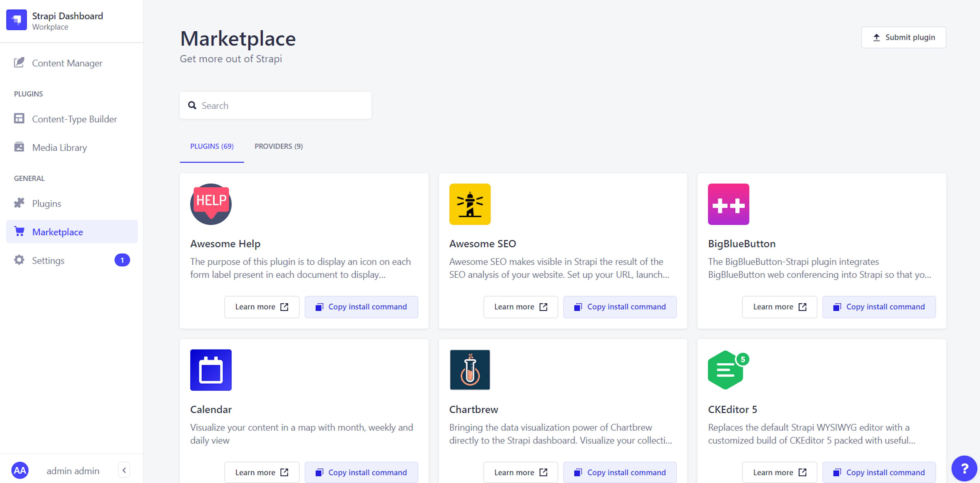The image size is (980, 483).
Task: Switch to the PROVIDERS (9) tab
Action: click(x=278, y=146)
